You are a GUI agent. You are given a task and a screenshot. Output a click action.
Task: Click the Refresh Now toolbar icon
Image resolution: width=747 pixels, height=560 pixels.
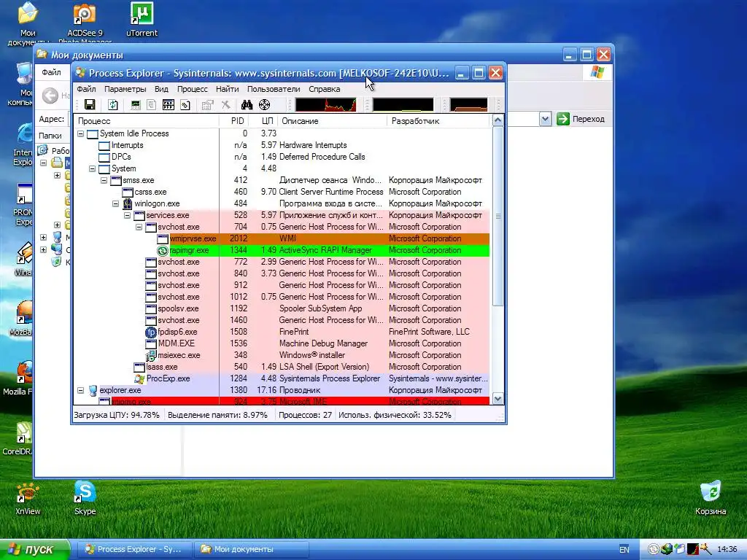113,105
